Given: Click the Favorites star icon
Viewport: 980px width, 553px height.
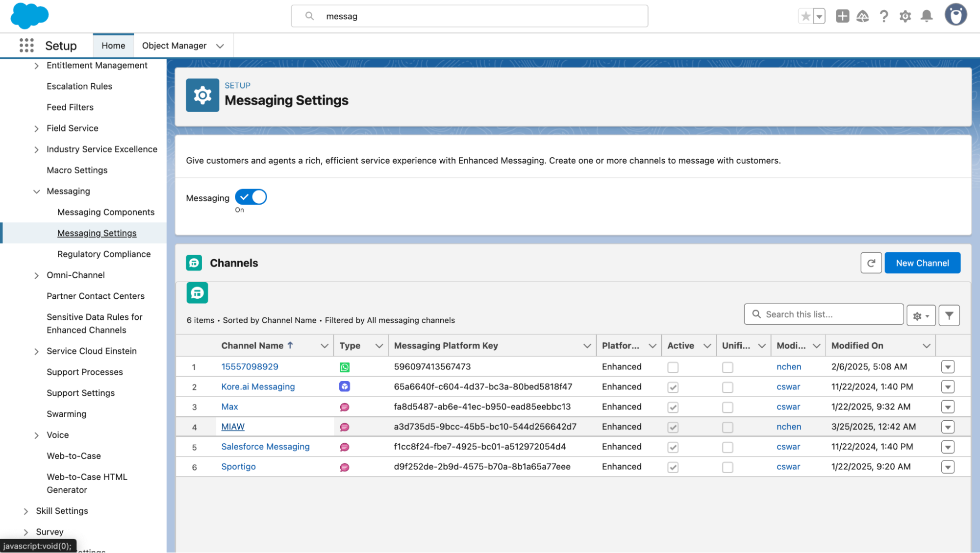Looking at the screenshot, I should click(x=805, y=16).
